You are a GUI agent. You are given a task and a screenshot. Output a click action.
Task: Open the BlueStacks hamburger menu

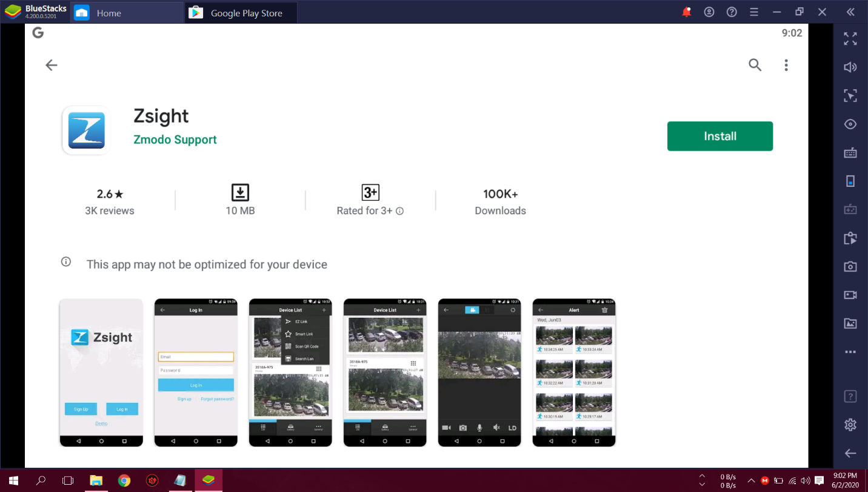point(754,12)
